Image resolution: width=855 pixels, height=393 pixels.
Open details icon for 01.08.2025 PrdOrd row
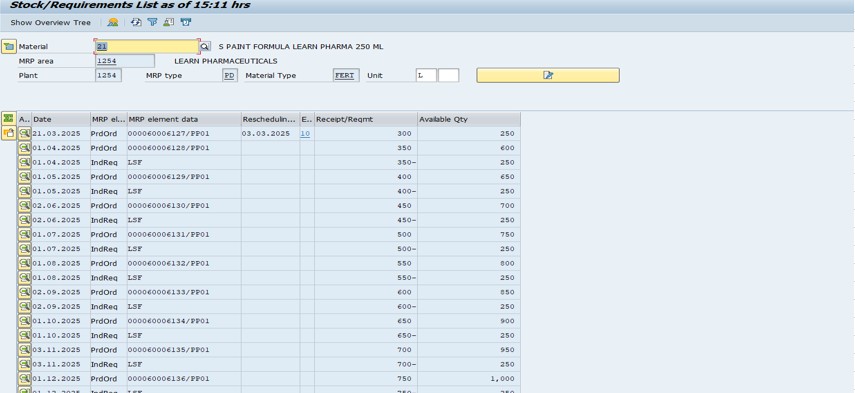coord(25,263)
